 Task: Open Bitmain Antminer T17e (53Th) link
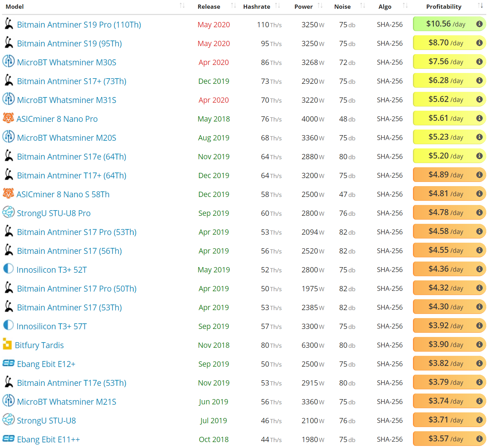point(72,383)
